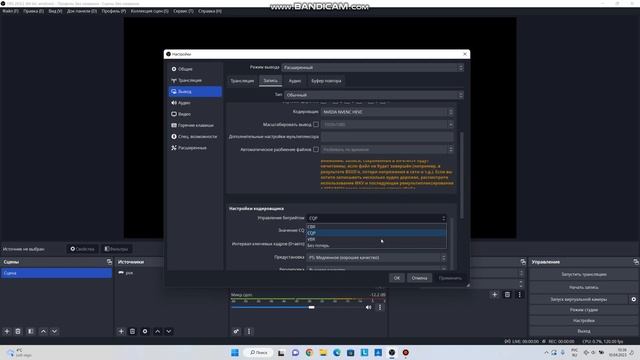The width and height of the screenshot is (640, 360).
Task: Undock the Scenes panel
Action: click(x=109, y=262)
